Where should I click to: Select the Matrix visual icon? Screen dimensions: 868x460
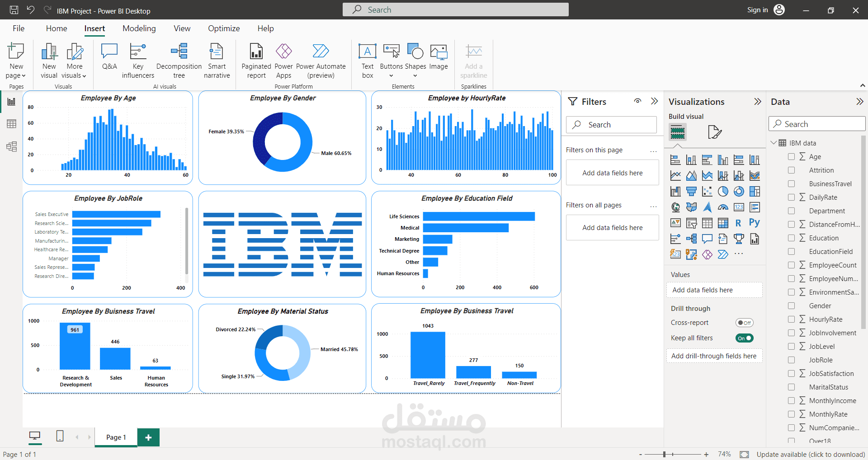click(723, 223)
